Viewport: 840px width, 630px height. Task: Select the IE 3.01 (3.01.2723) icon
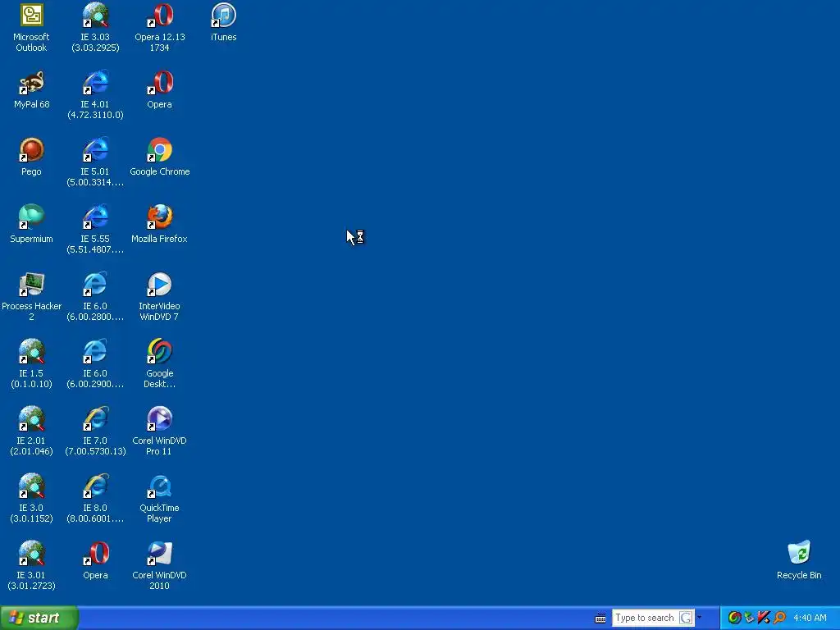coord(31,554)
